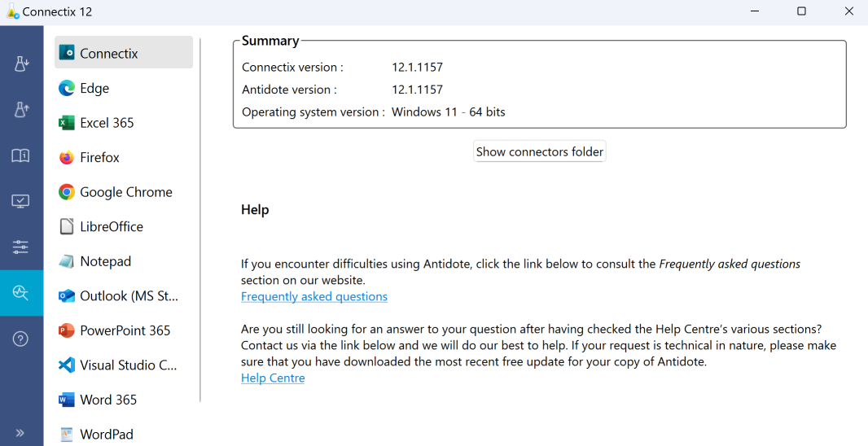Image resolution: width=868 pixels, height=446 pixels.
Task: Click the Show connectors folder button
Action: pyautogui.click(x=540, y=151)
